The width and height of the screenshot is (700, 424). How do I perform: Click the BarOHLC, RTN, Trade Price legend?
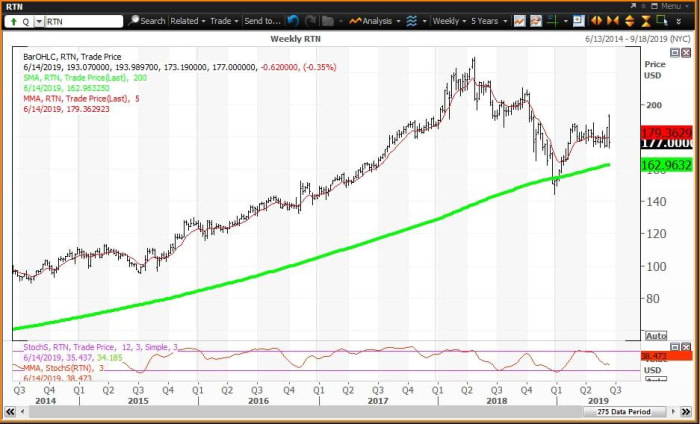(72, 57)
